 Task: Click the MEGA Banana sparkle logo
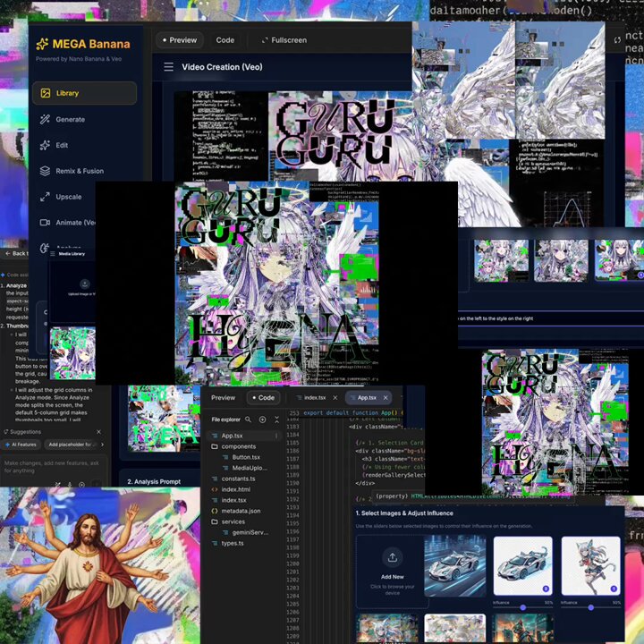[x=42, y=44]
